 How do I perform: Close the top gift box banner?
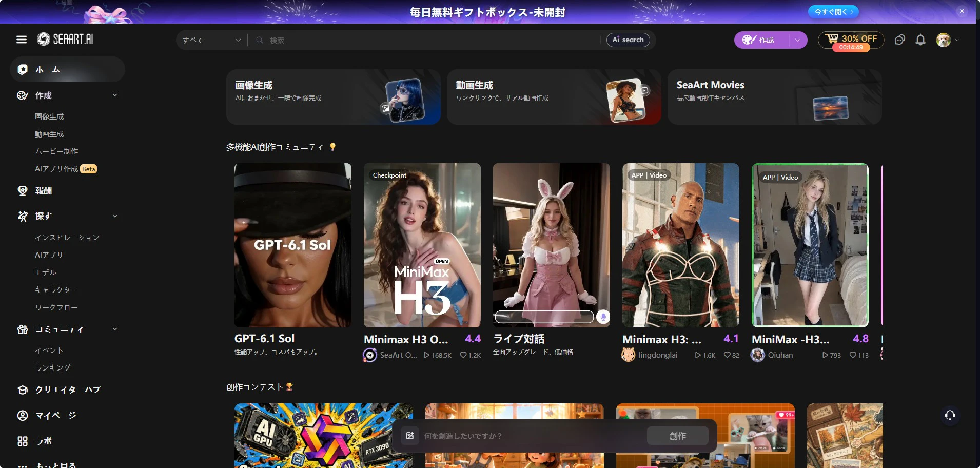962,11
